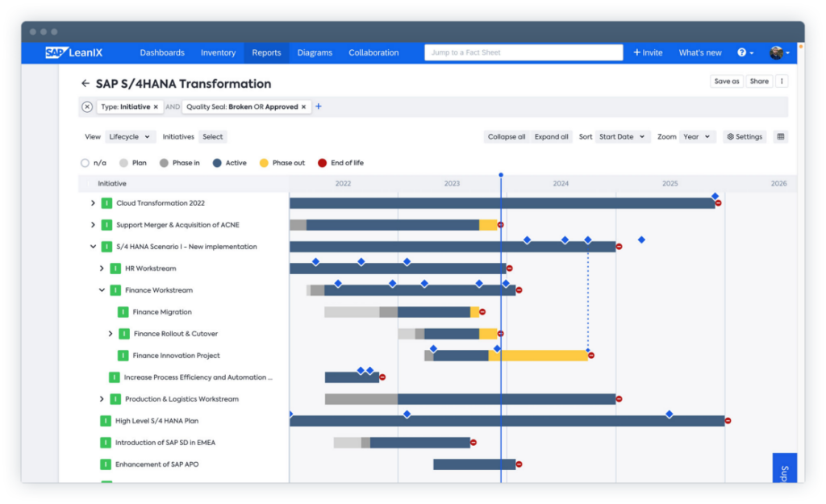Remove the Type: Initiative filter chip
This screenshot has width=826, height=504.
coord(156,107)
